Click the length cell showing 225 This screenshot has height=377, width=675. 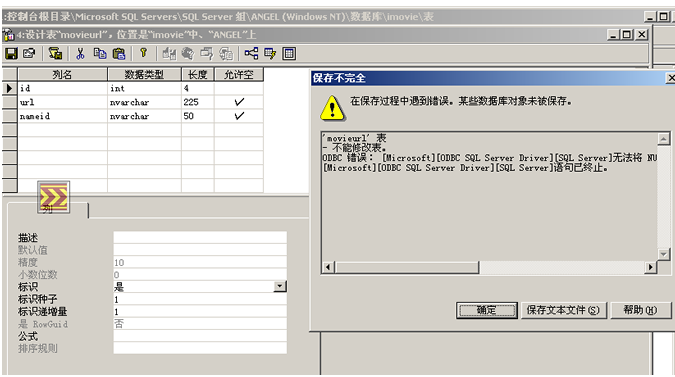point(198,102)
